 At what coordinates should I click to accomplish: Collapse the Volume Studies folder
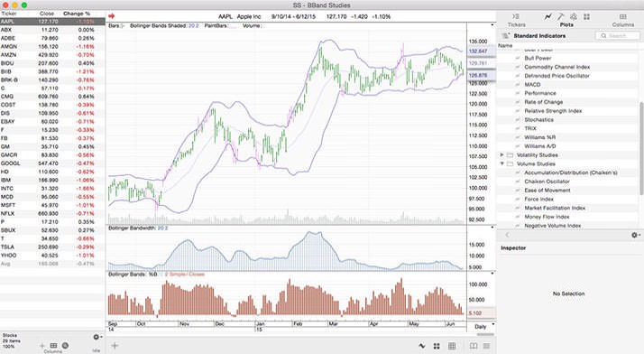pyautogui.click(x=501, y=163)
